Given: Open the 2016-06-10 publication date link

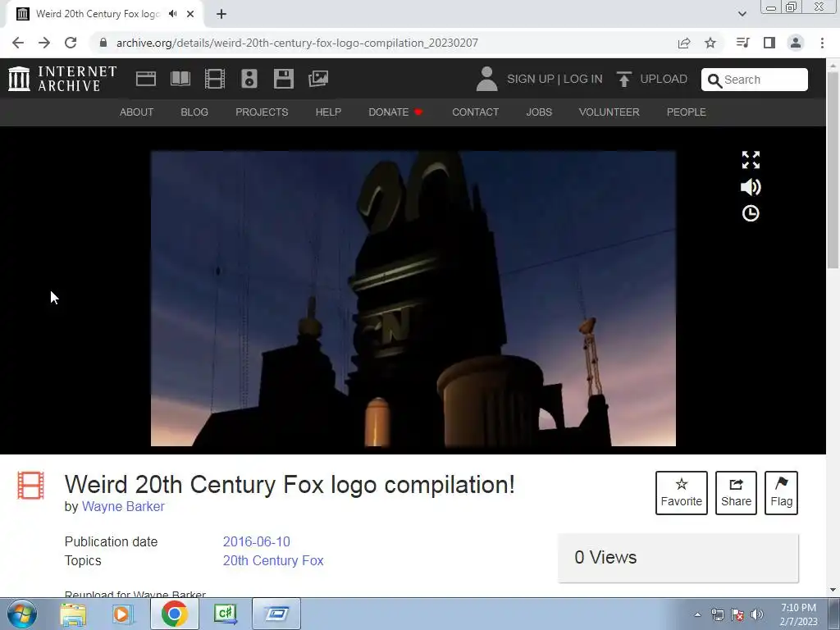Looking at the screenshot, I should 257,541.
